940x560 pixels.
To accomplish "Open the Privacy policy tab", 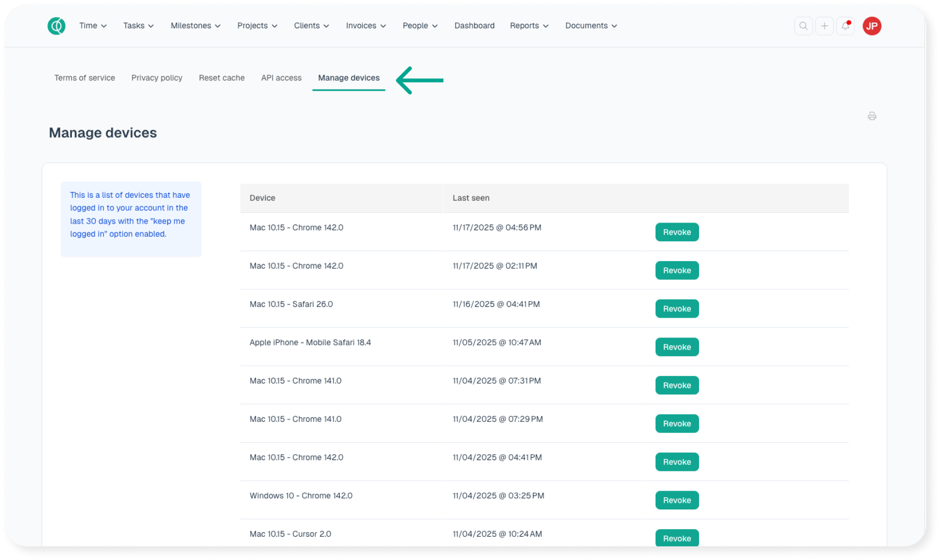I will (x=157, y=78).
